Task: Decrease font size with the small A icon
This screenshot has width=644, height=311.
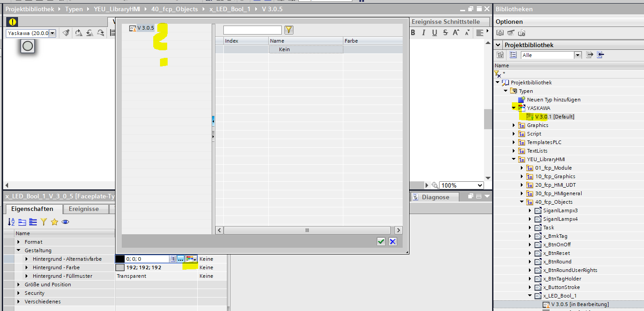Action: [467, 32]
